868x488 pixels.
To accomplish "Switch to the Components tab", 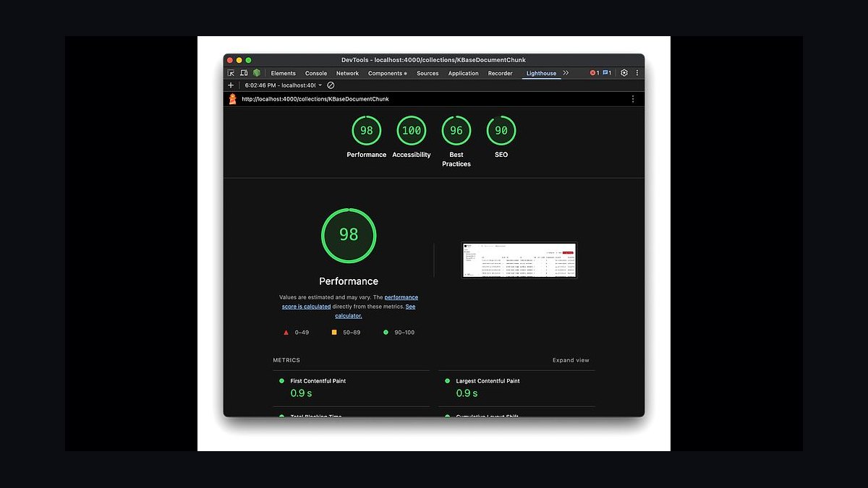I will [x=388, y=73].
